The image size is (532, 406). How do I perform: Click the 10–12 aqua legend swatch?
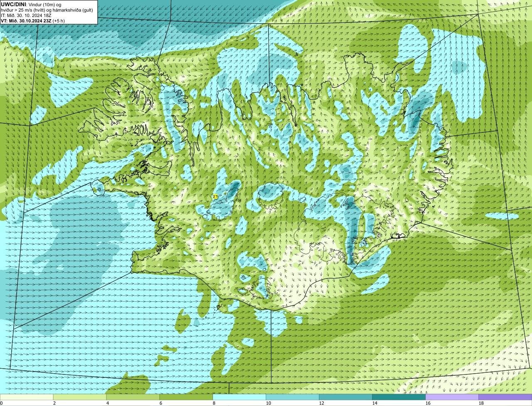point(293,397)
